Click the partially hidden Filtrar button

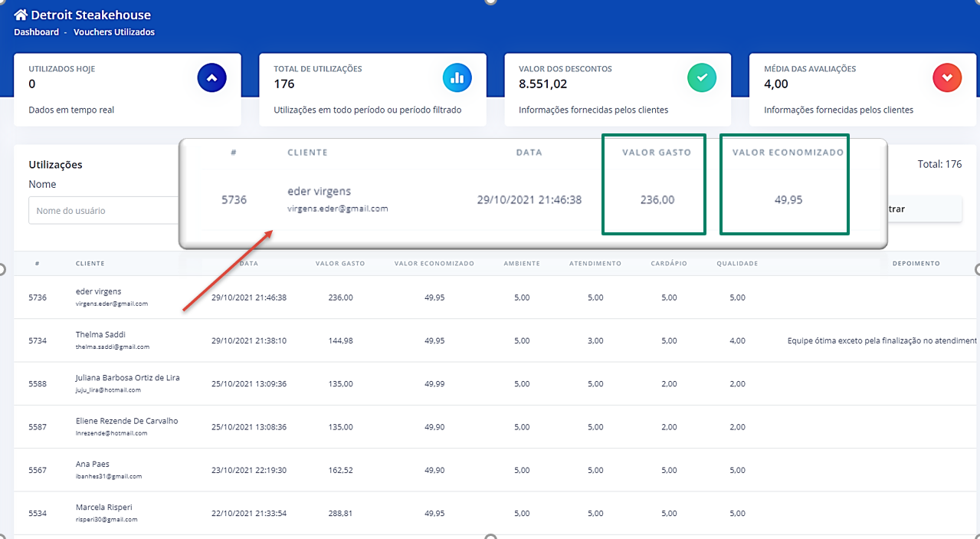coord(924,209)
